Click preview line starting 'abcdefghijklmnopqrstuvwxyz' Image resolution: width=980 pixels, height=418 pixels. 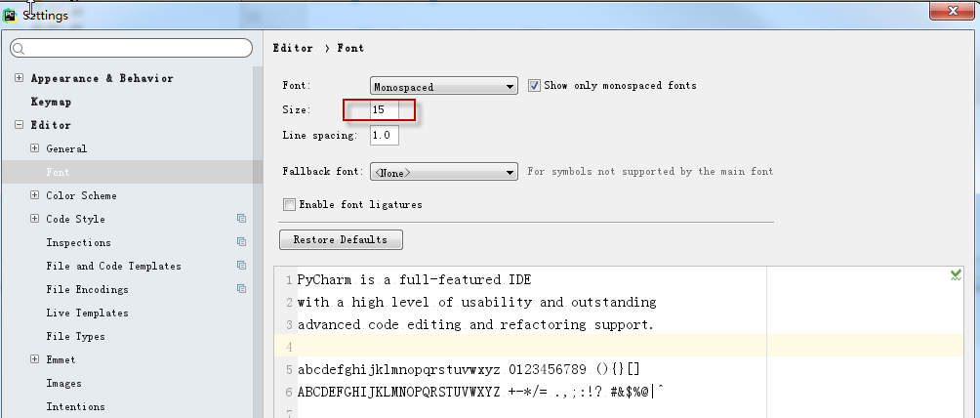[469, 370]
